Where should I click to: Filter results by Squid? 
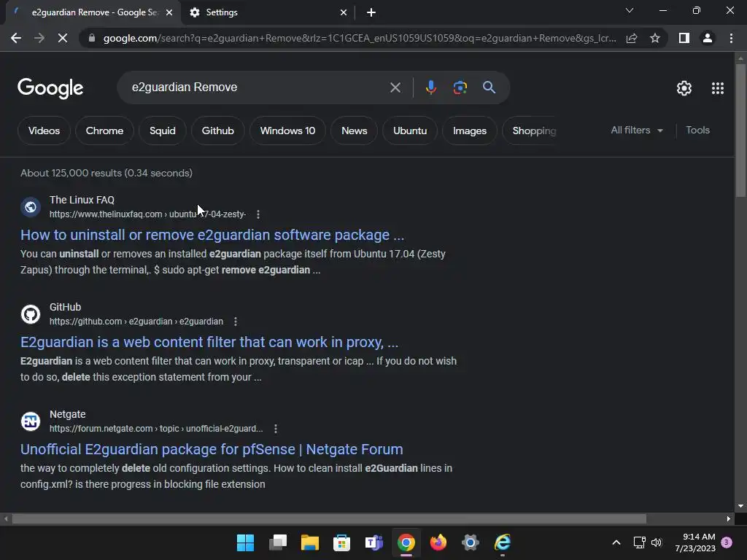(163, 131)
